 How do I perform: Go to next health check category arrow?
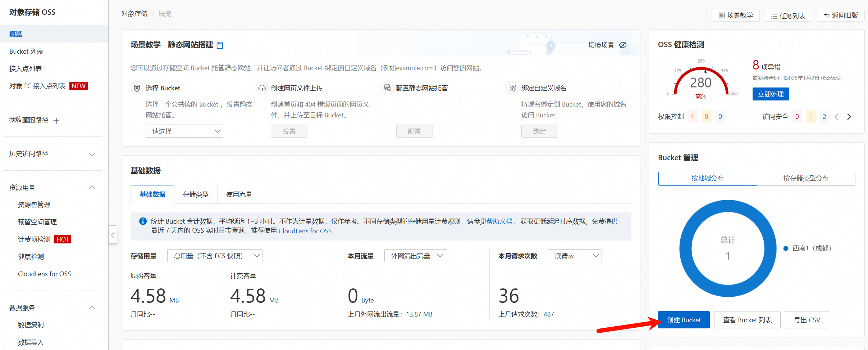point(849,117)
